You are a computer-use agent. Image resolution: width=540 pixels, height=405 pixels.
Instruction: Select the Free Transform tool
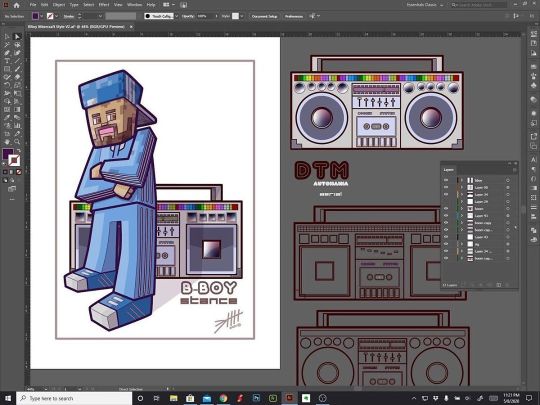pyautogui.click(x=17, y=93)
